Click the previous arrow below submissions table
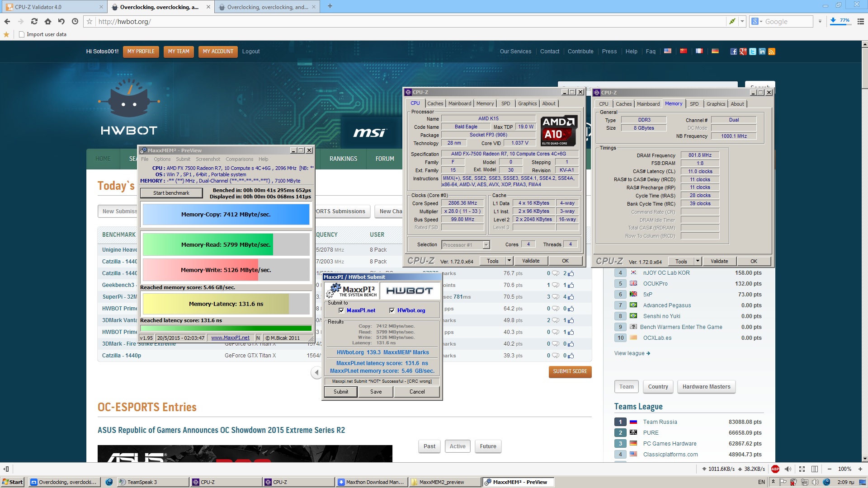The height and width of the screenshot is (488, 868). coord(316,372)
